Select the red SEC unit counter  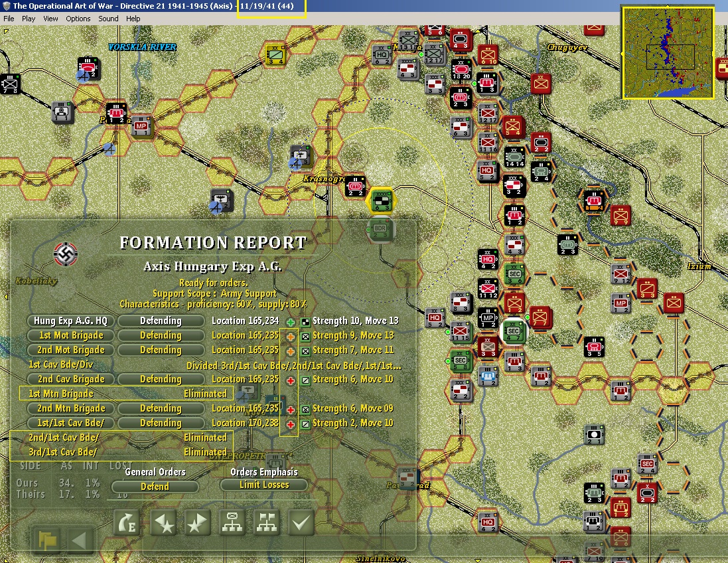click(x=647, y=464)
